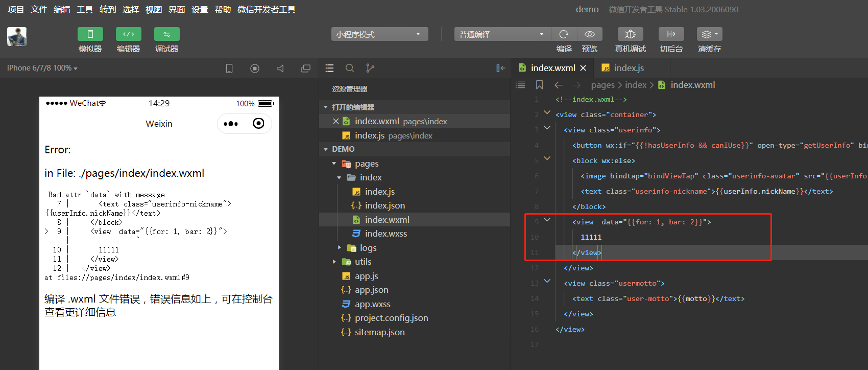This screenshot has height=370, width=868.
Task: Click the index breadcrumb segment
Action: point(636,85)
